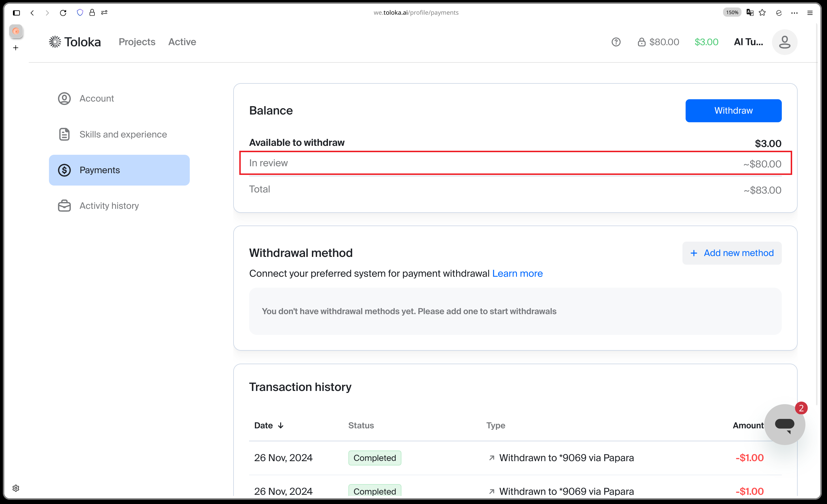Image resolution: width=827 pixels, height=504 pixels.
Task: Click the Status column header
Action: (x=361, y=425)
